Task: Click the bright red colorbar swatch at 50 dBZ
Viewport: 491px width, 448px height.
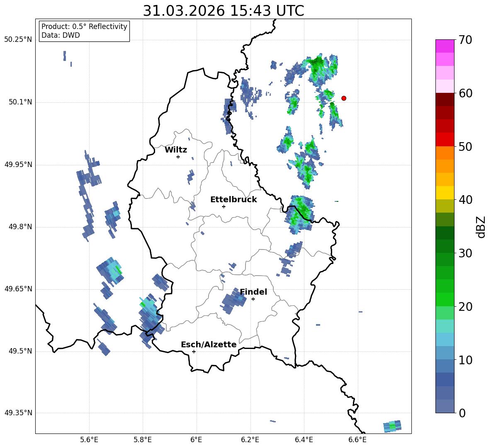Action: click(445, 140)
